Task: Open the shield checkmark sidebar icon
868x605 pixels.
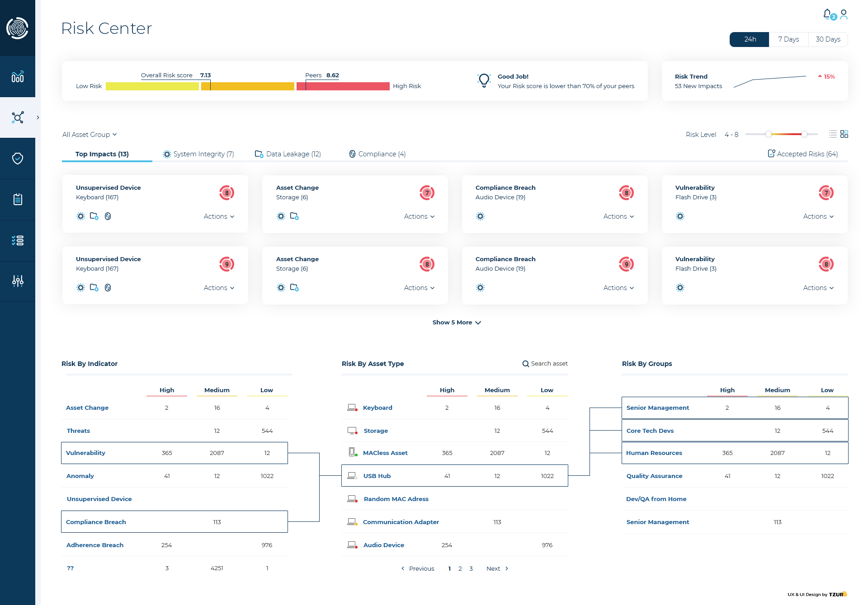Action: point(18,159)
